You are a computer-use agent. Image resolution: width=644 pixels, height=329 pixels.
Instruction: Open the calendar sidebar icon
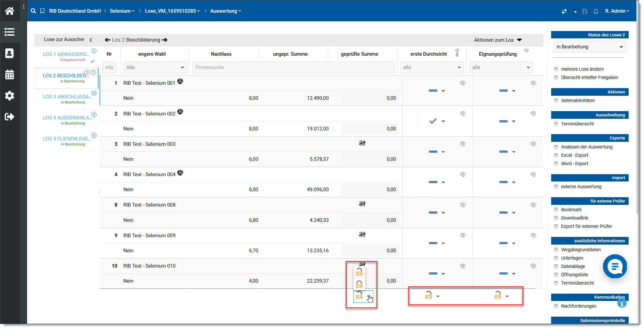point(10,74)
